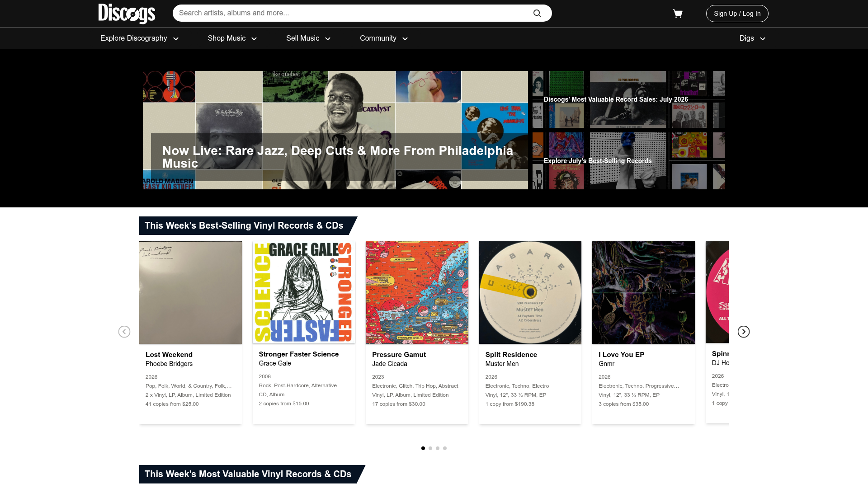This screenshot has width=868, height=488.
Task: Click the Discogs logo
Action: click(x=127, y=14)
